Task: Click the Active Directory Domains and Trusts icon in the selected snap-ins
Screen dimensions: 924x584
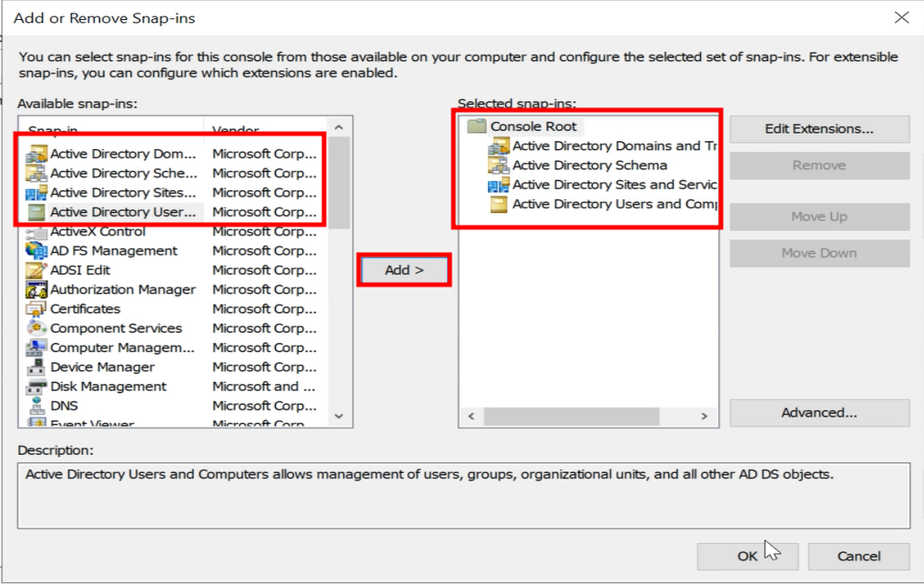Action: click(499, 146)
